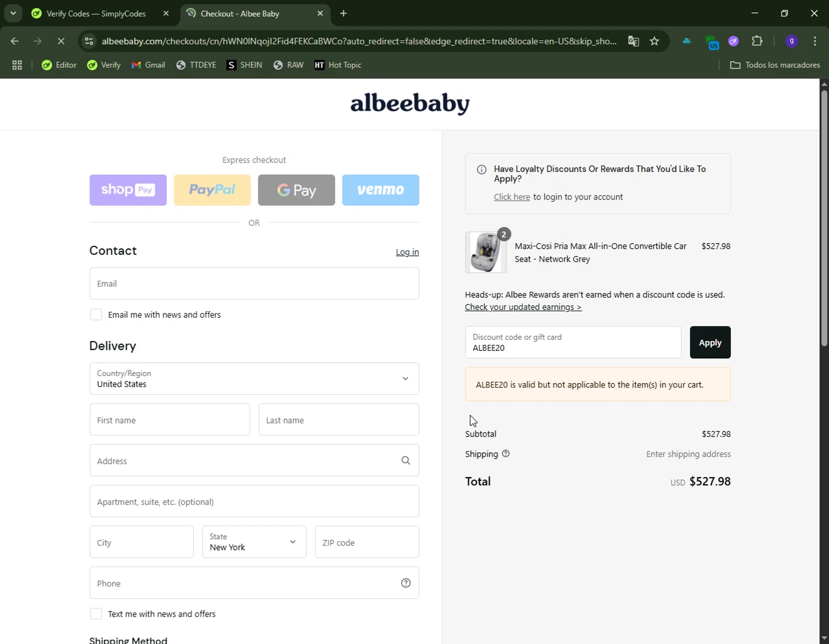Click the ALBEE20 not applicable message

598,384
